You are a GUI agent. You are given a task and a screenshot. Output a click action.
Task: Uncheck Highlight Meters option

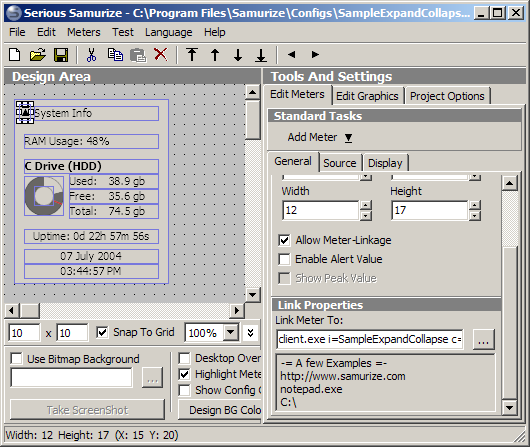184,374
